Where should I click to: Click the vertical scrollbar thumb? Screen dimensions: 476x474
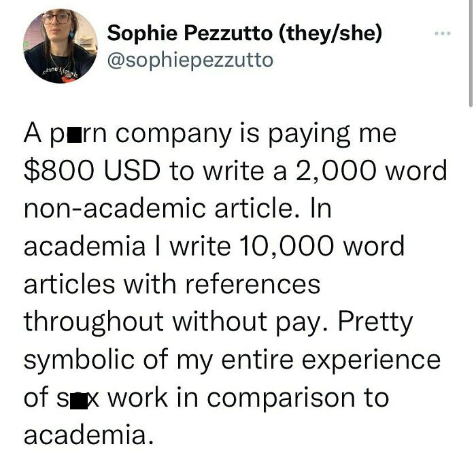471,53
